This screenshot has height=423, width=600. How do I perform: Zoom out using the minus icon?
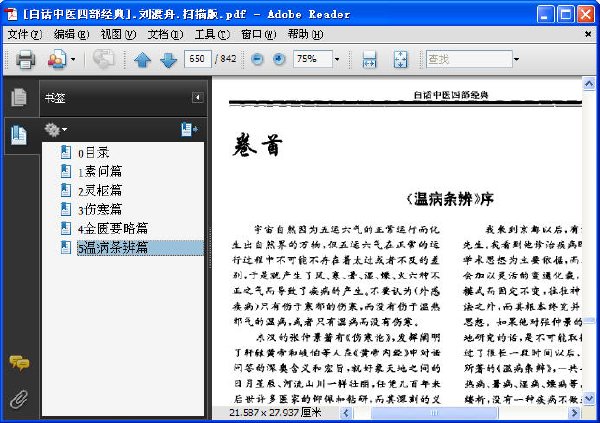click(257, 59)
